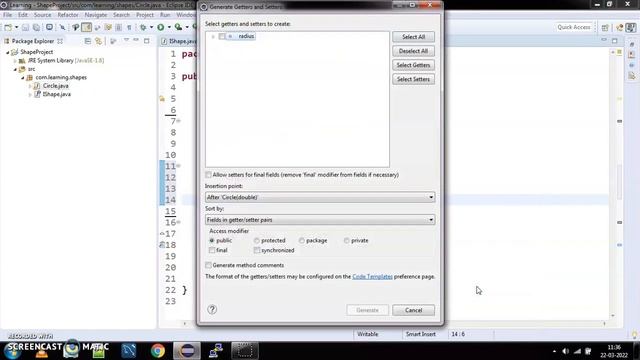This screenshot has height=360, width=640.
Task: Select IShape.java in Package Explorer
Action: [57, 94]
